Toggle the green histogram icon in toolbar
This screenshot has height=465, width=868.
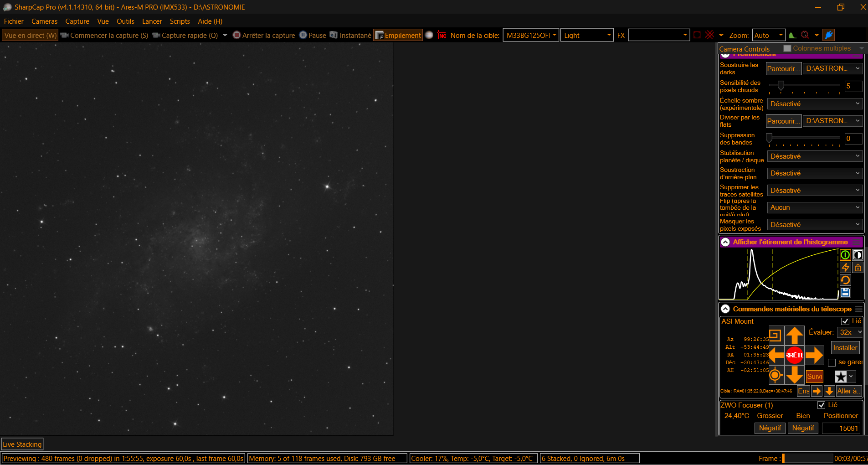click(x=793, y=35)
